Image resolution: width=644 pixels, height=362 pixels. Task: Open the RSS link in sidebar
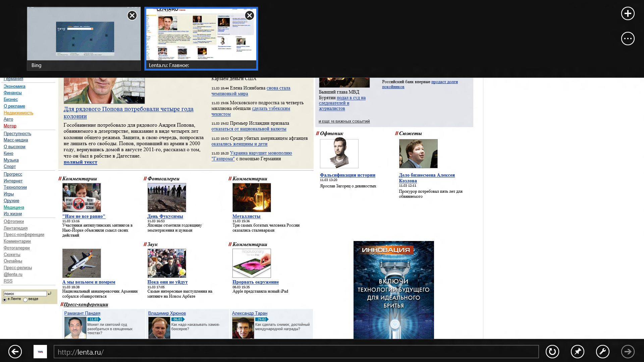coord(8,281)
